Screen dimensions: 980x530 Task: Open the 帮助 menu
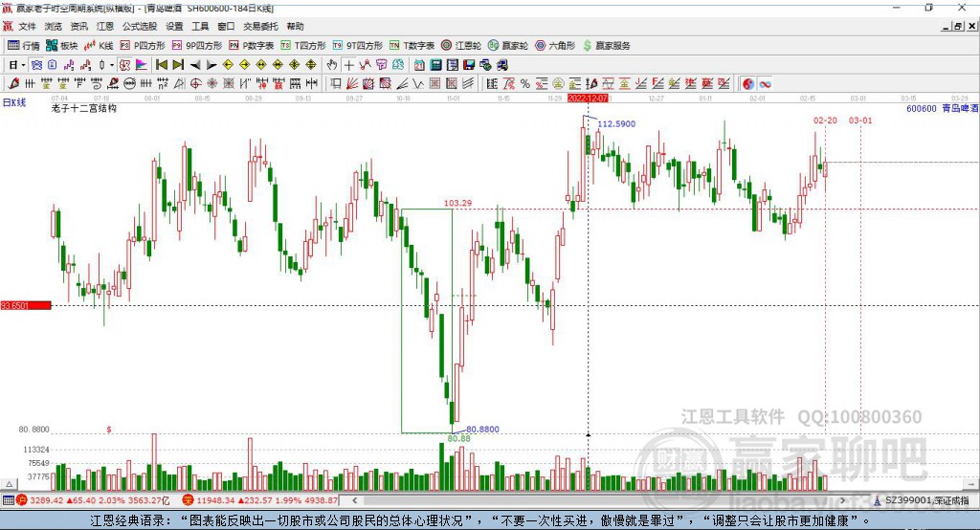pos(295,26)
